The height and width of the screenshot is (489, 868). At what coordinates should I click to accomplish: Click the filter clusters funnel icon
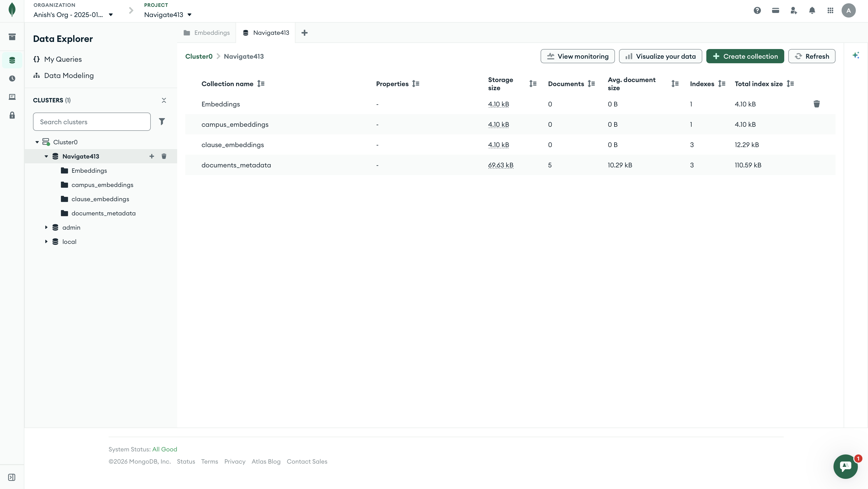point(162,121)
